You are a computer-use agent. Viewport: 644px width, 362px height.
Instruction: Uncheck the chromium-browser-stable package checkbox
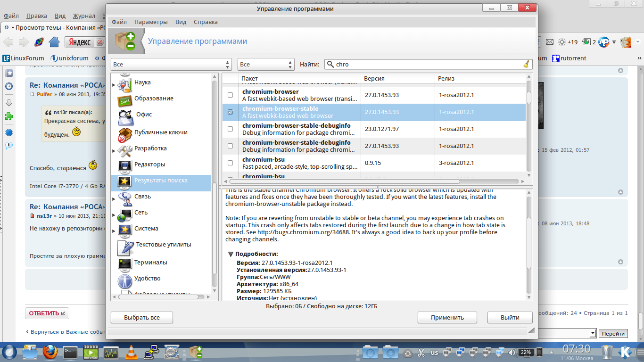click(x=230, y=112)
